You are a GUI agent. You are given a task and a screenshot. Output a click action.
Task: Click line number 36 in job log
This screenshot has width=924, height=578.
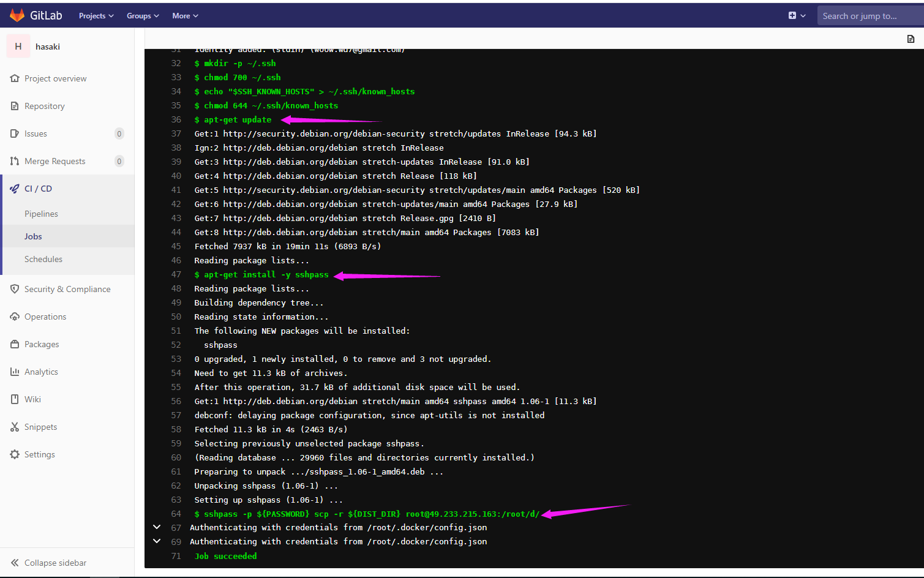tap(176, 119)
